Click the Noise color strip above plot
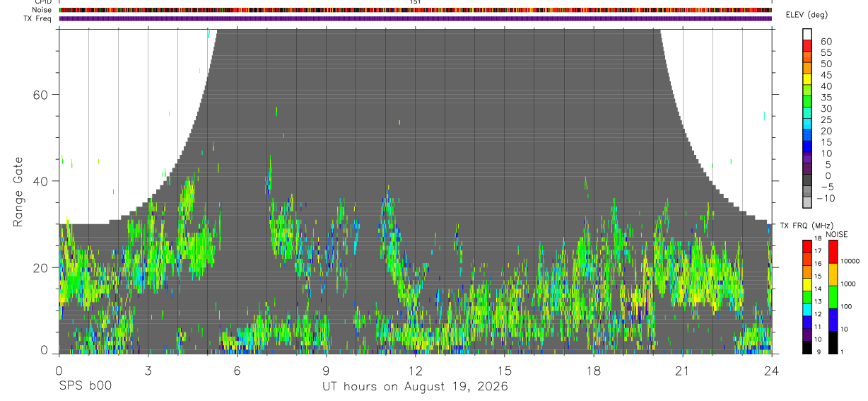The width and height of the screenshot is (868, 401). (x=415, y=10)
